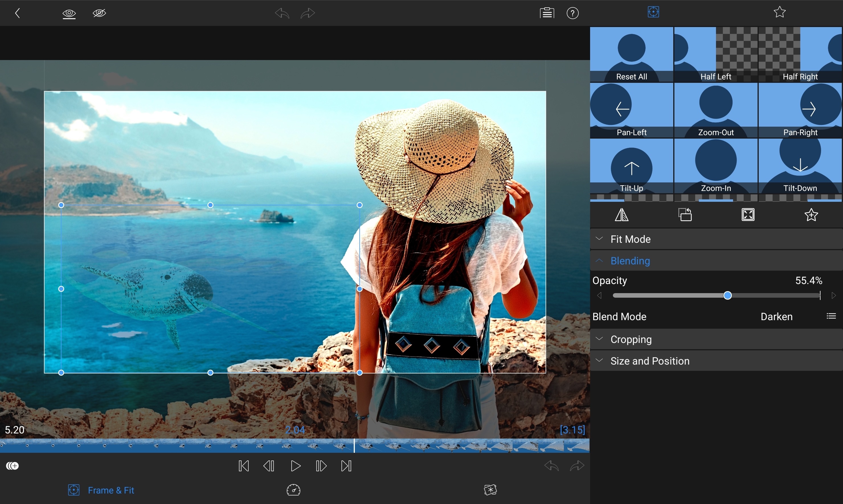
Task: Click the rotate frame icon
Action: (685, 215)
